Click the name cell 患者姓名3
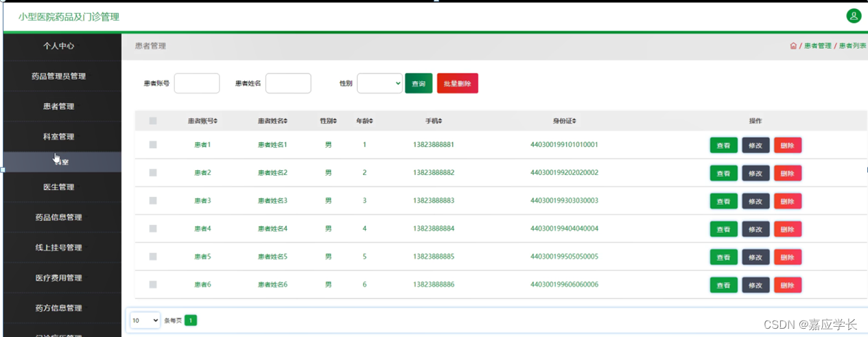Image resolution: width=868 pixels, height=337 pixels. point(272,200)
